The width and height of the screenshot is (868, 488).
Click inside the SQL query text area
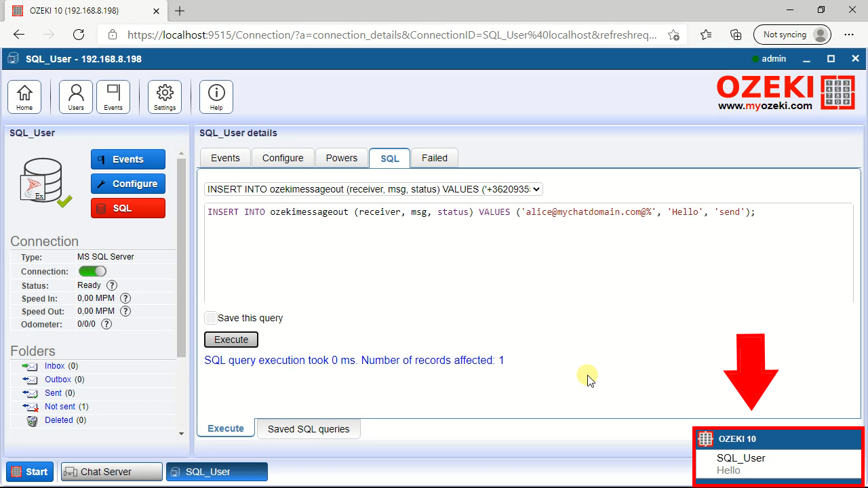coord(528,258)
